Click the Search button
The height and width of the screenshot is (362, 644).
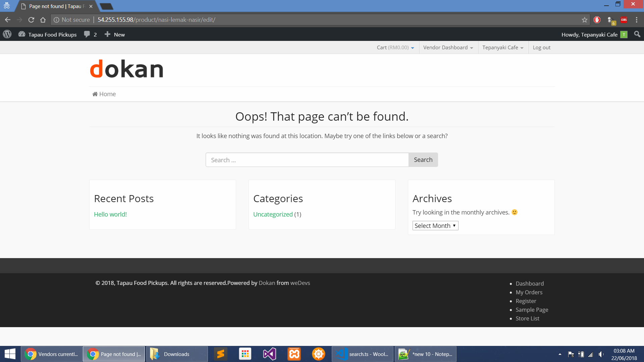tap(423, 160)
